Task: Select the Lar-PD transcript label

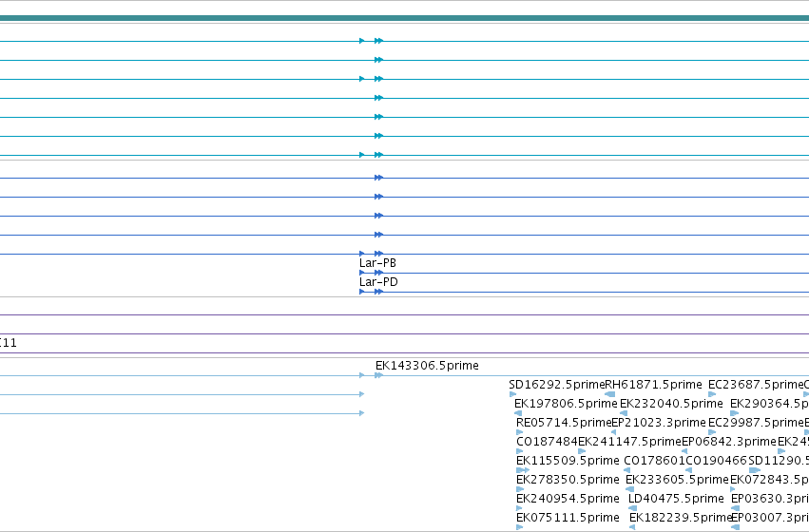Action: pyautogui.click(x=378, y=282)
